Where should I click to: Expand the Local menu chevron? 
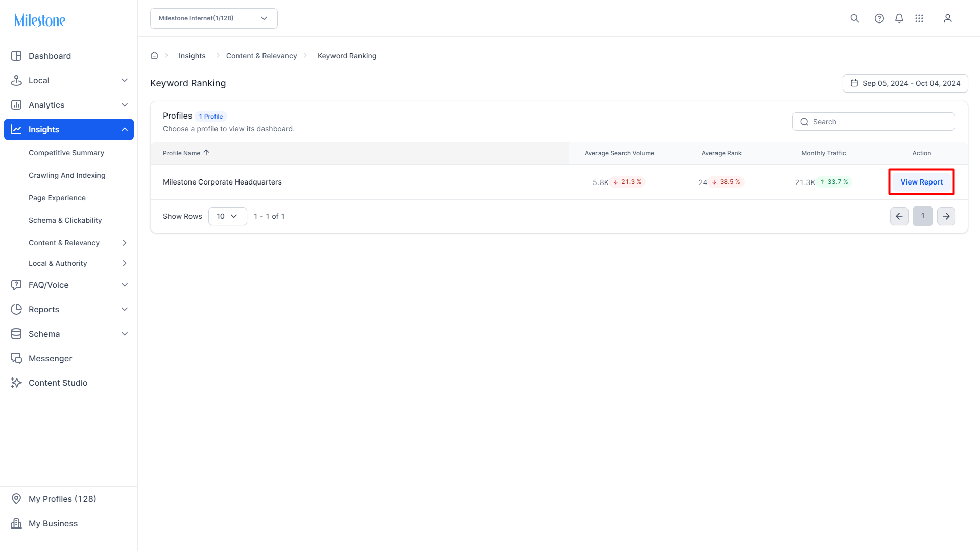(125, 80)
